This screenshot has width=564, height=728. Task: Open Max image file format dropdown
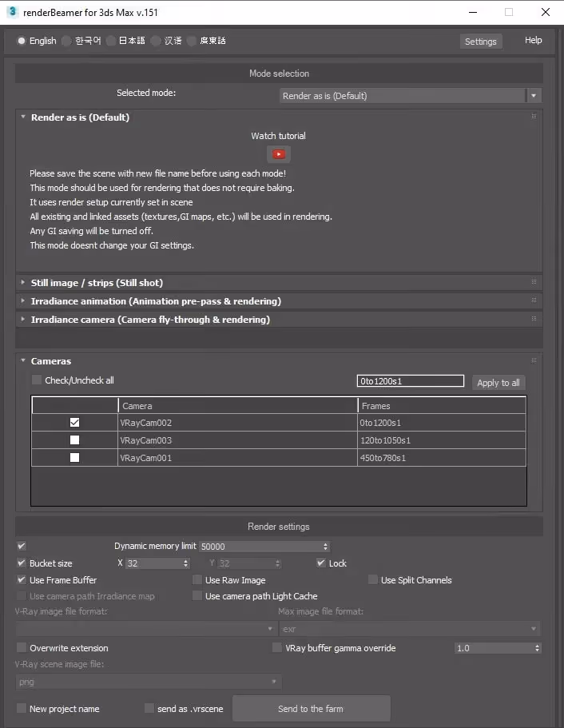[x=411, y=629]
